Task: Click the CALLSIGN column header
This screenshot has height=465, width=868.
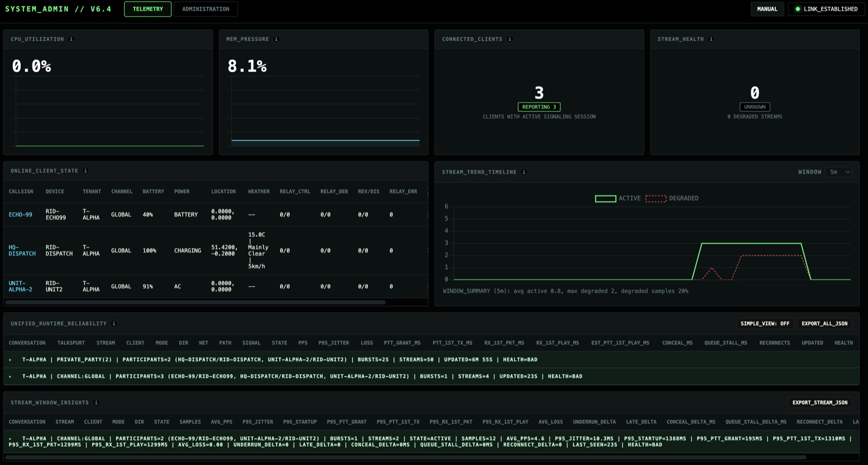Action: point(21,191)
